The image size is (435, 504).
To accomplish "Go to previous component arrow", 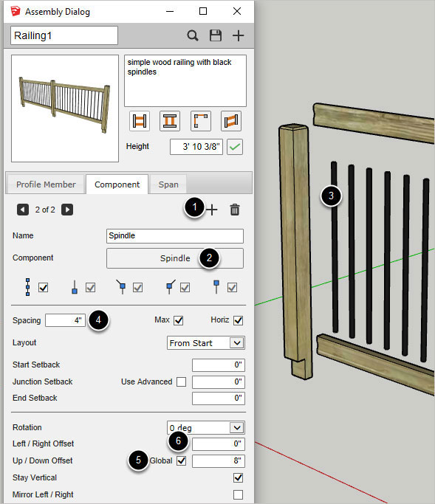I will click(23, 210).
